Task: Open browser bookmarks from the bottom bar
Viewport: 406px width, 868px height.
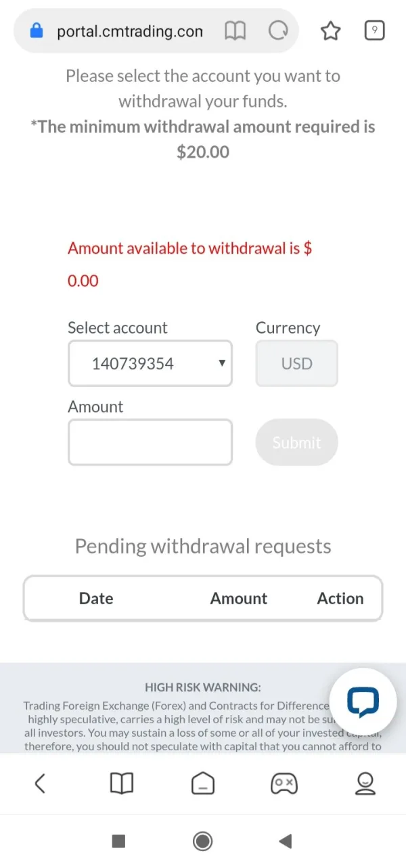Action: tap(122, 783)
